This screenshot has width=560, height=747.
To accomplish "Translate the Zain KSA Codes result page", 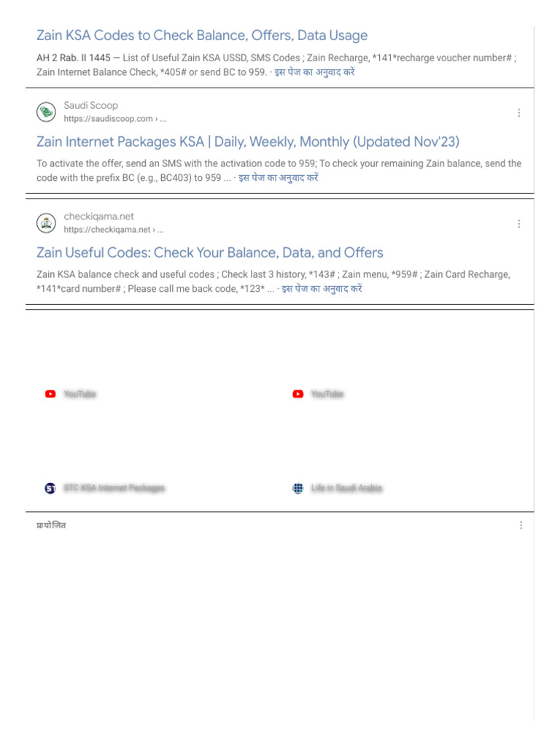I will (x=314, y=72).
